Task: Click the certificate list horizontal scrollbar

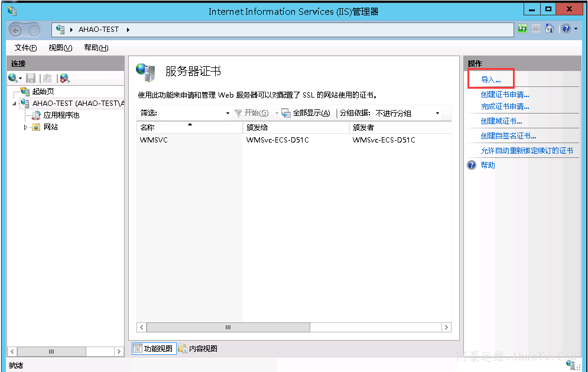Action: tap(228, 327)
